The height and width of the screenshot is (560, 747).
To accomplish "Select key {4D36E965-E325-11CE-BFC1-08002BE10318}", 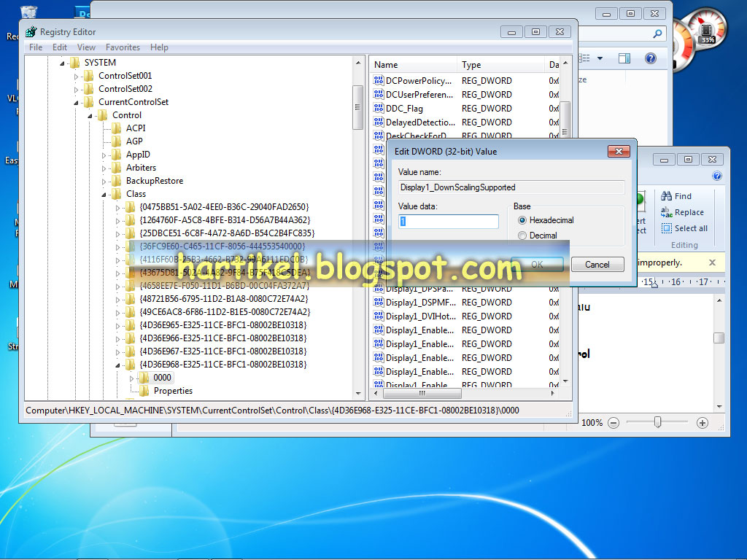I will coord(223,324).
